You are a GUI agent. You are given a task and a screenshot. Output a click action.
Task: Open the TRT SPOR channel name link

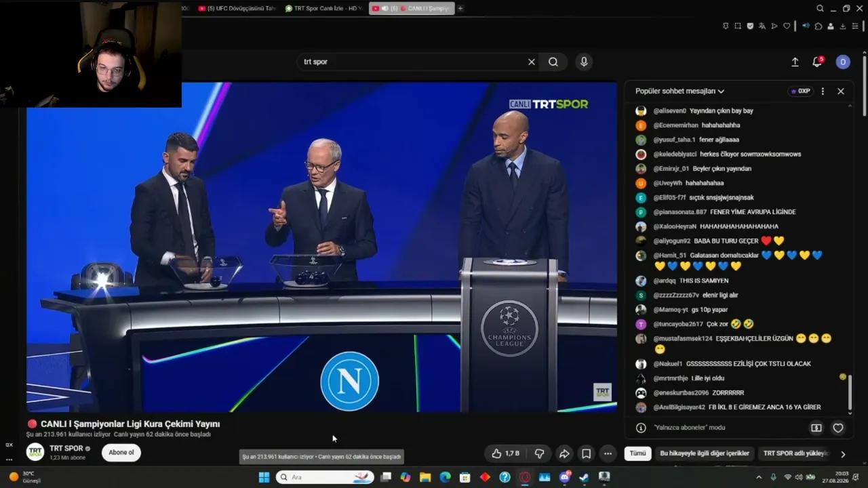click(66, 448)
